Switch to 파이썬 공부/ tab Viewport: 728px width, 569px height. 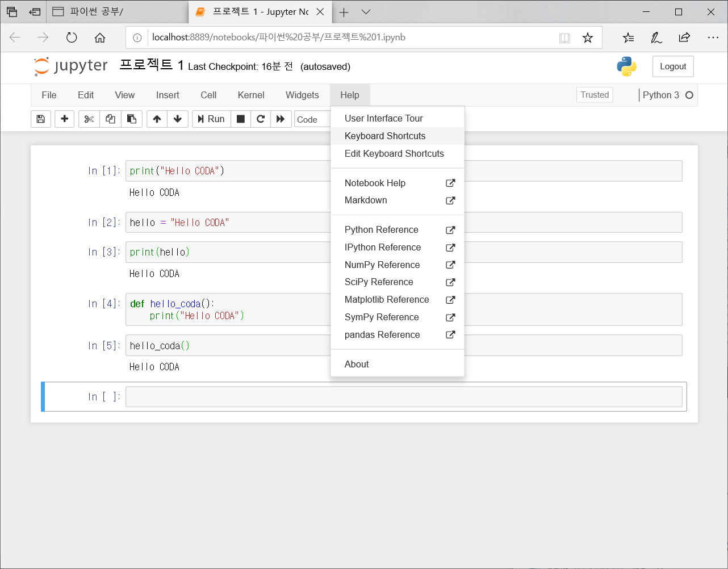pyautogui.click(x=116, y=12)
